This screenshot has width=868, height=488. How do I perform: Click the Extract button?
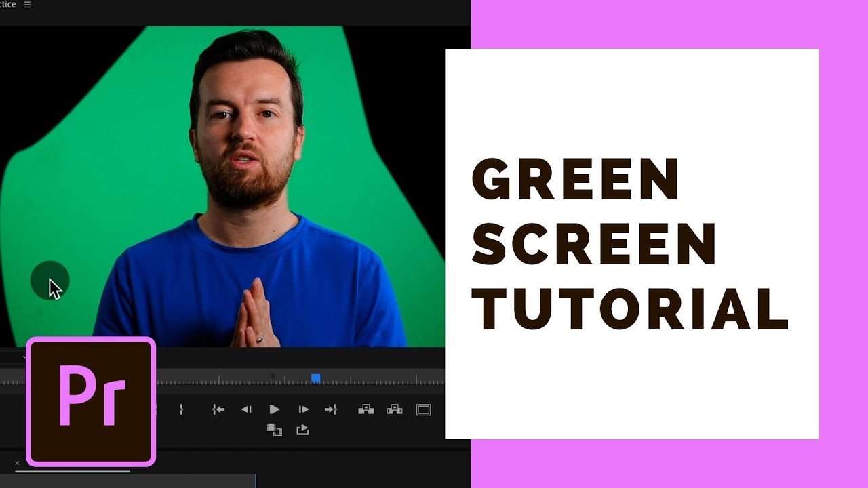click(x=395, y=409)
